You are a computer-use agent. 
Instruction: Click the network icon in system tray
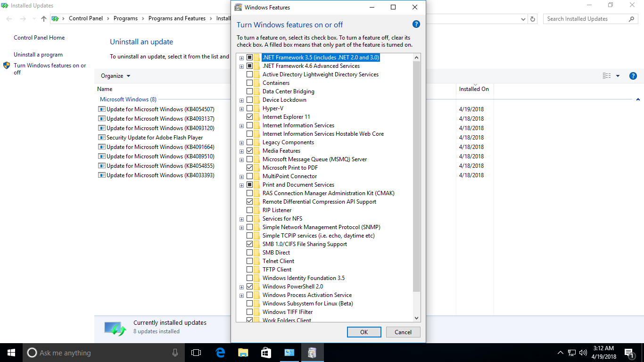pos(572,353)
